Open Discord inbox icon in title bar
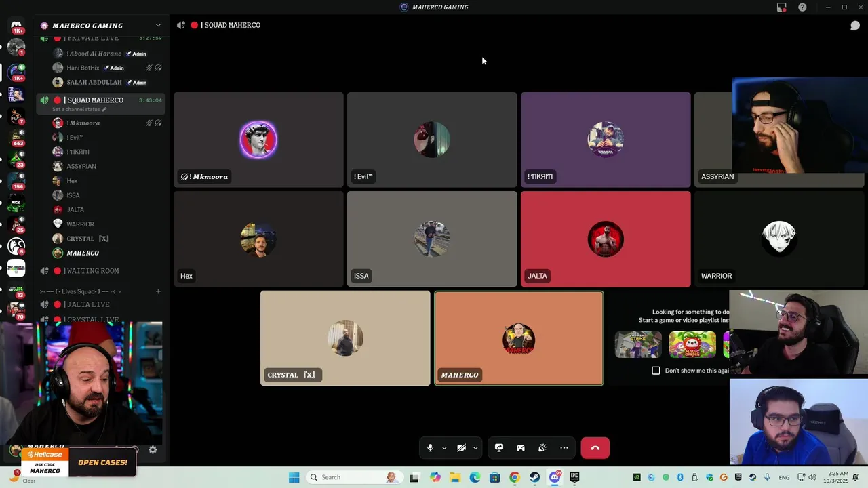This screenshot has height=488, width=868. (x=782, y=7)
